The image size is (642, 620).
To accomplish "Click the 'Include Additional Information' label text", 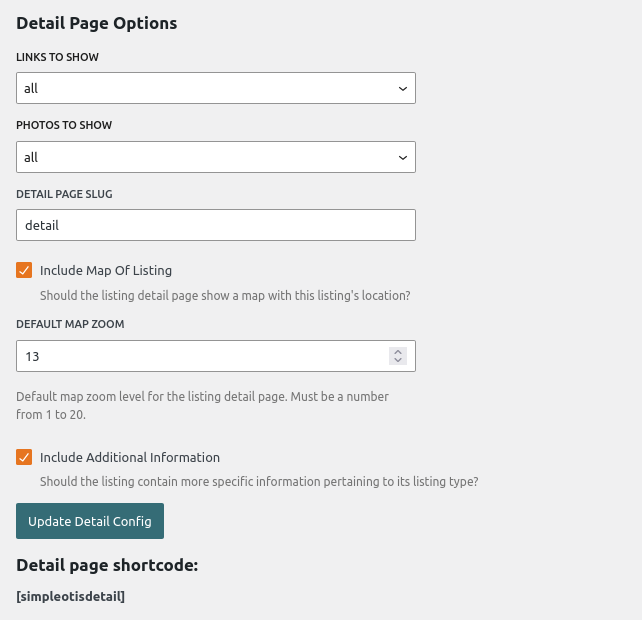I will pos(130,457).
